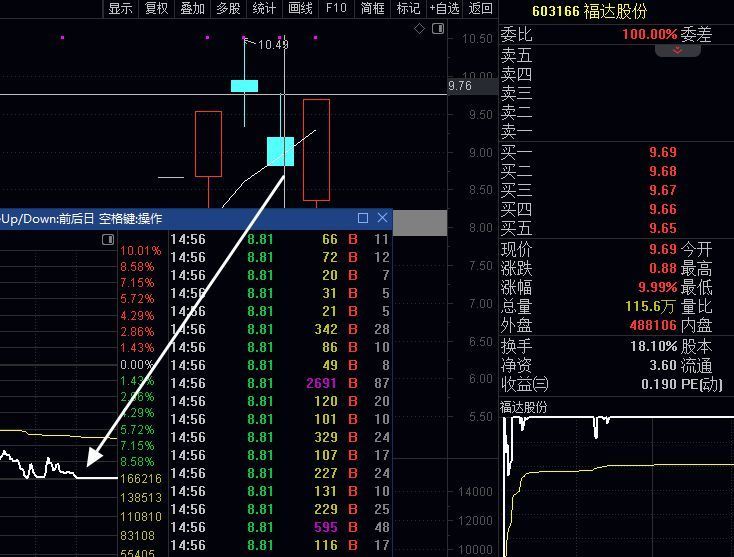The height and width of the screenshot is (557, 734).
Task: Click the 委比 100.00% value
Action: pos(649,34)
